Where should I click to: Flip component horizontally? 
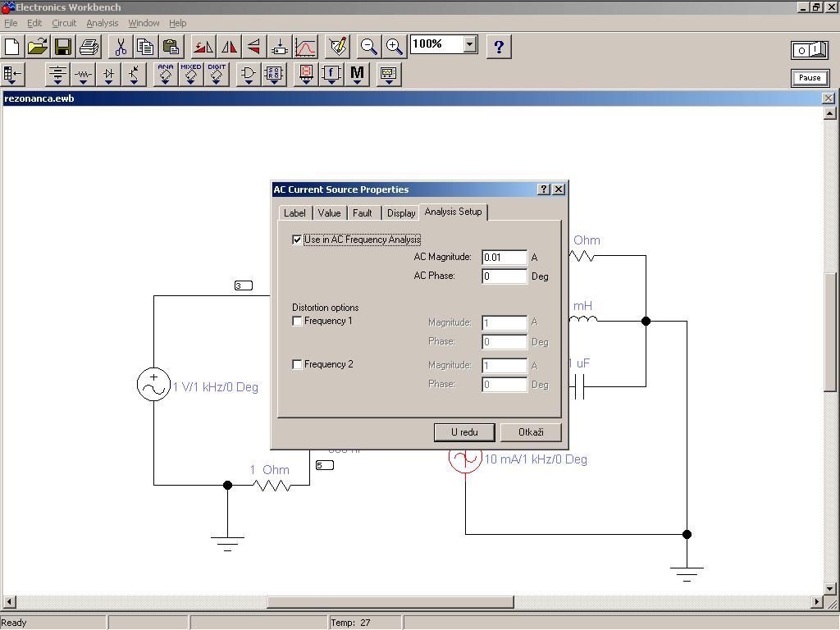coord(229,47)
